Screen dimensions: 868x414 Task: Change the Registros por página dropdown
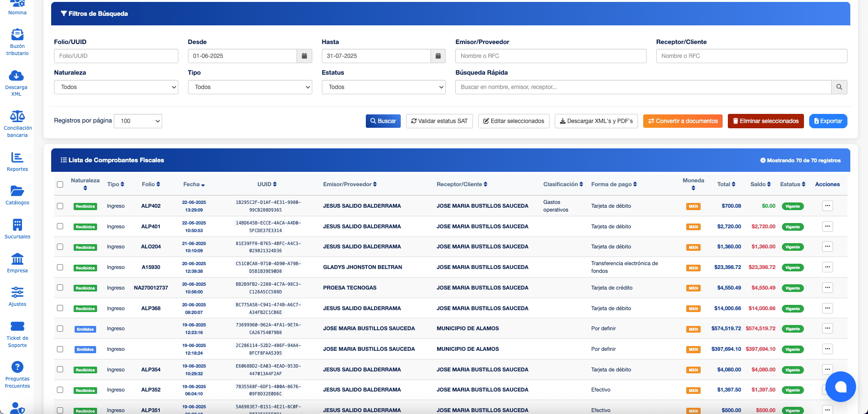click(x=138, y=121)
